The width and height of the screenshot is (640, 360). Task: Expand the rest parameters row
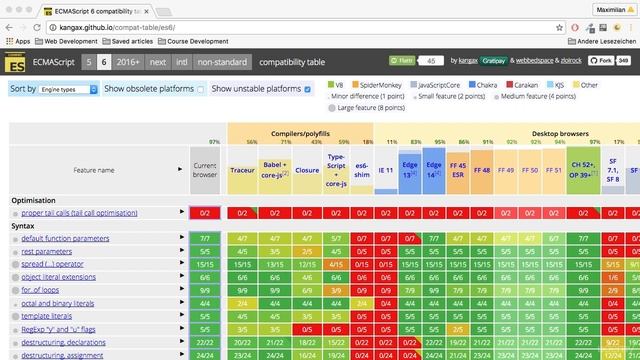pos(182,250)
